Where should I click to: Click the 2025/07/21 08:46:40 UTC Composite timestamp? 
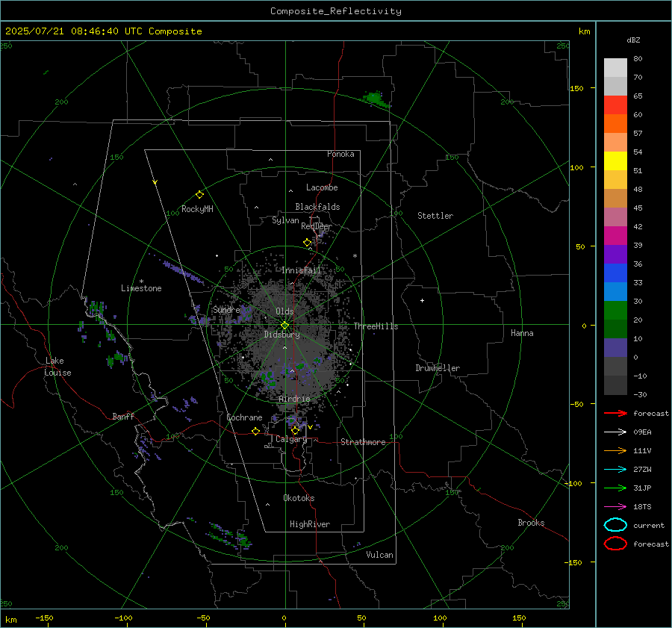coord(103,31)
